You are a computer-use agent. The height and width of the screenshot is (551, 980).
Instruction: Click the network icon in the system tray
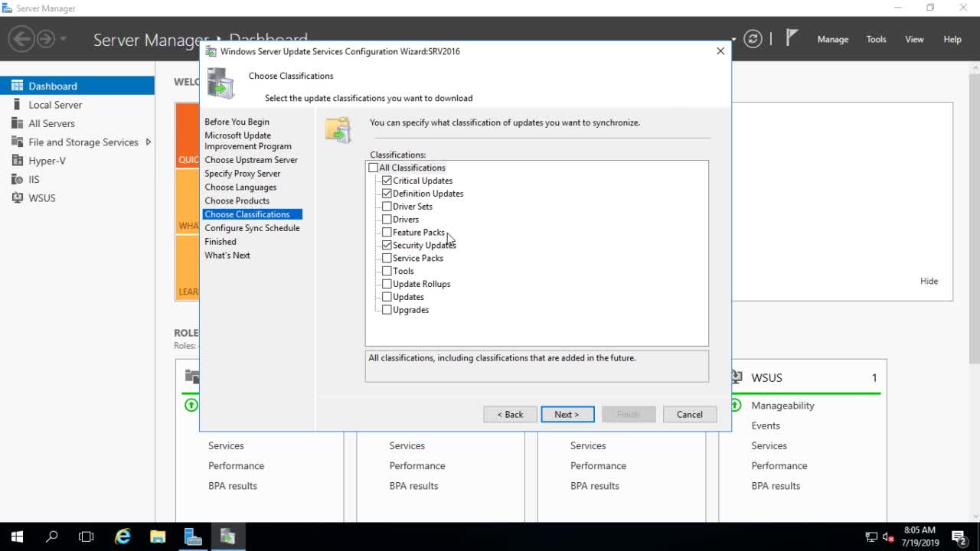(871, 537)
